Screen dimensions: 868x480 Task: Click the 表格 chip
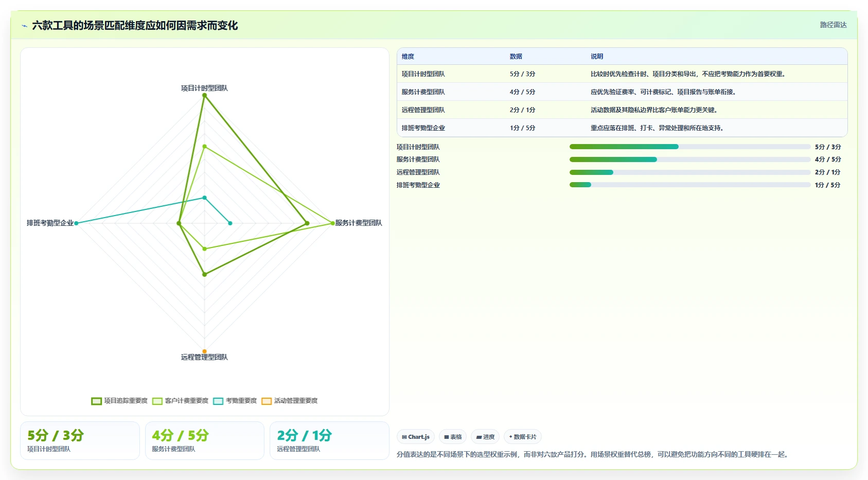pyautogui.click(x=453, y=437)
